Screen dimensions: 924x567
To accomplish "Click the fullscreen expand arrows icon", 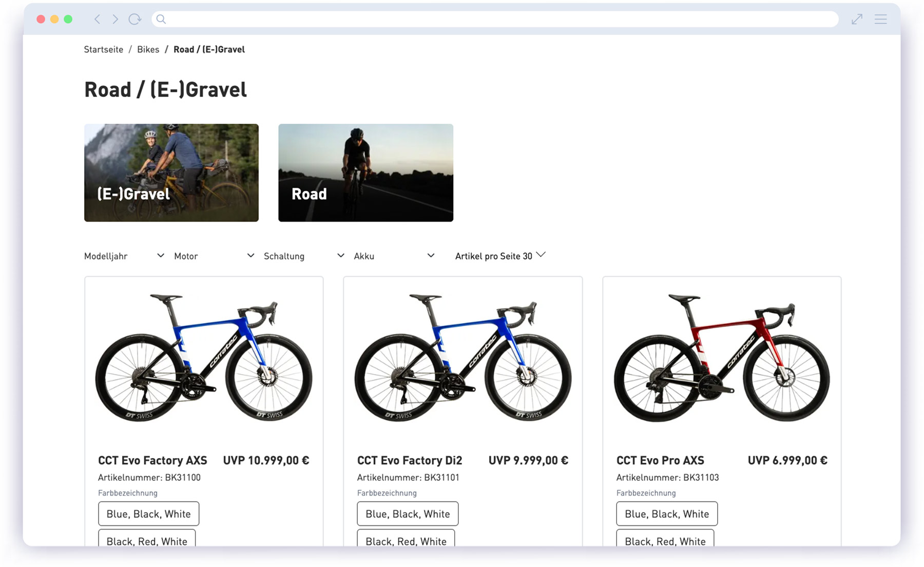I will tap(857, 20).
